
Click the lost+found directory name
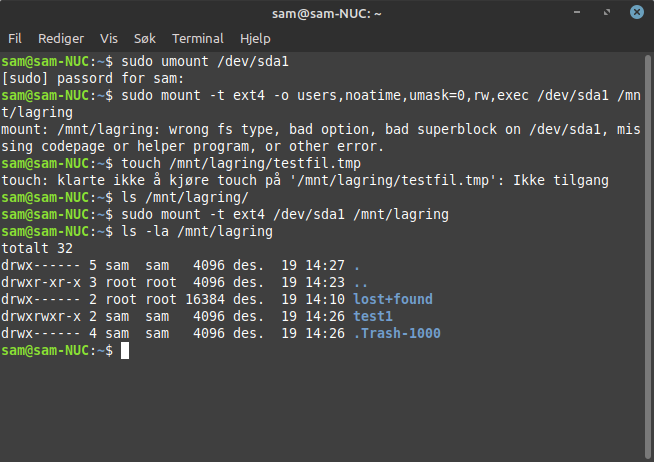point(393,299)
